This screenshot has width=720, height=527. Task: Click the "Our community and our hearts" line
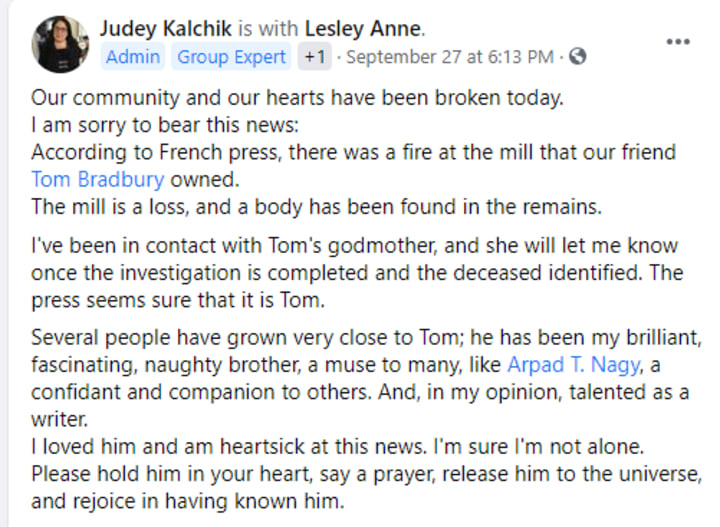point(297,97)
